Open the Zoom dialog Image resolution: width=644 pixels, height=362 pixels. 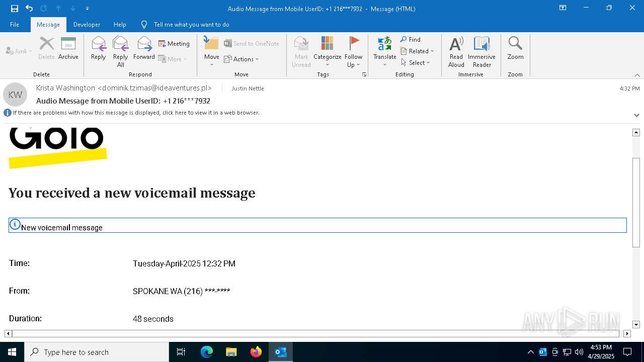515,49
